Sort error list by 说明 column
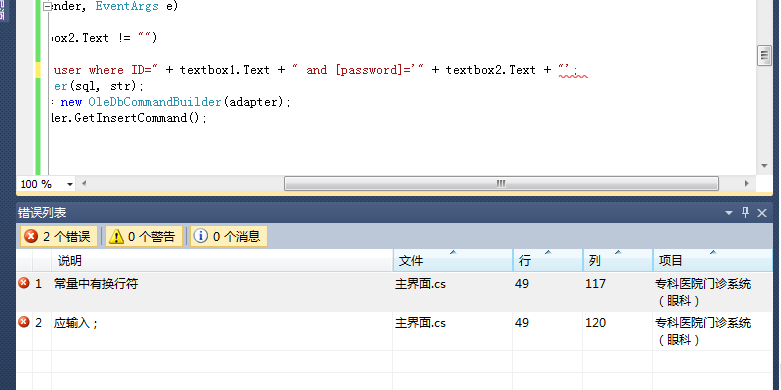 222,260
